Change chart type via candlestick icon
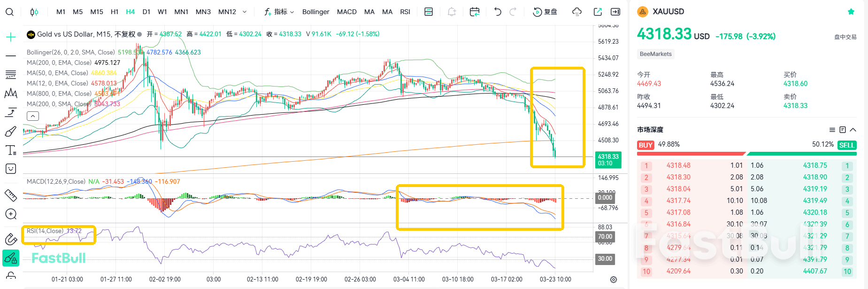868x289 pixels. click(34, 12)
